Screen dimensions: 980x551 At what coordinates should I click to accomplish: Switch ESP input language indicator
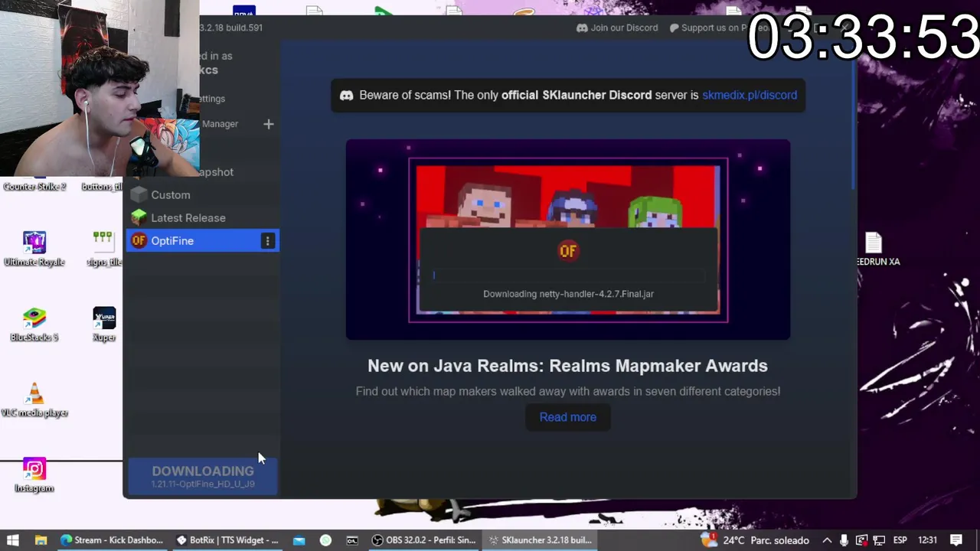tap(901, 540)
